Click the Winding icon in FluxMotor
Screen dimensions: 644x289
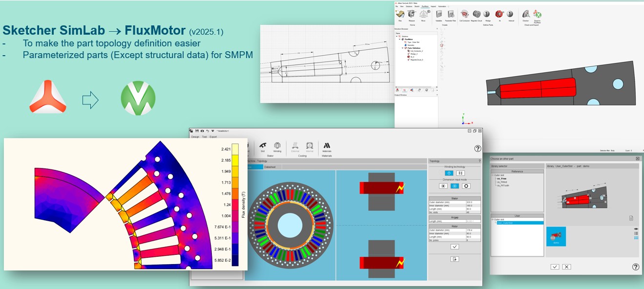pos(277,145)
